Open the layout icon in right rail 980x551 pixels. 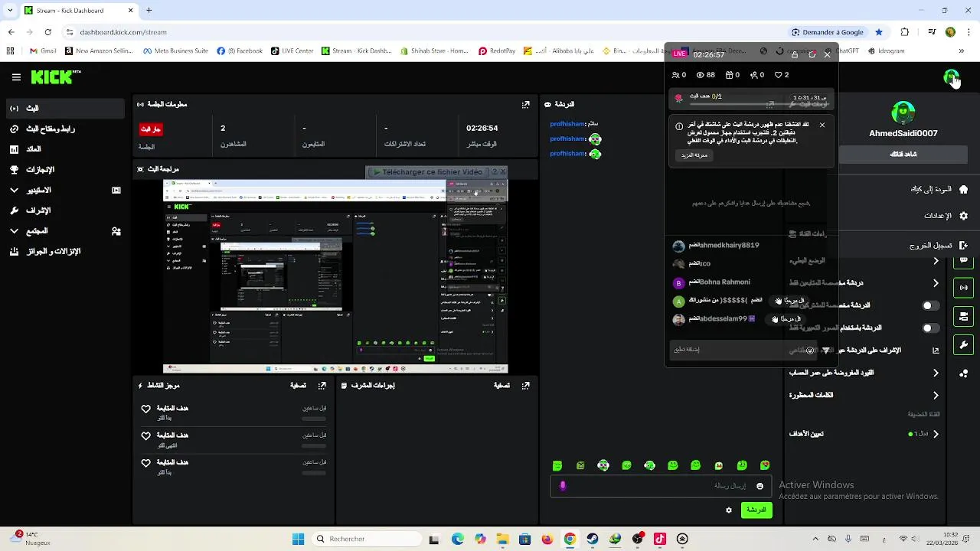[x=963, y=316]
